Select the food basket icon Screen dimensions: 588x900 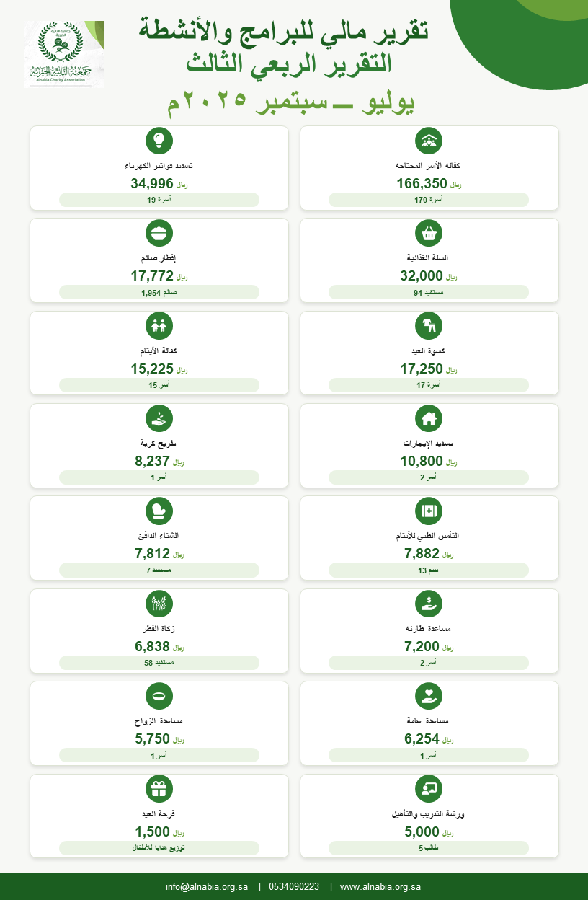(x=429, y=233)
